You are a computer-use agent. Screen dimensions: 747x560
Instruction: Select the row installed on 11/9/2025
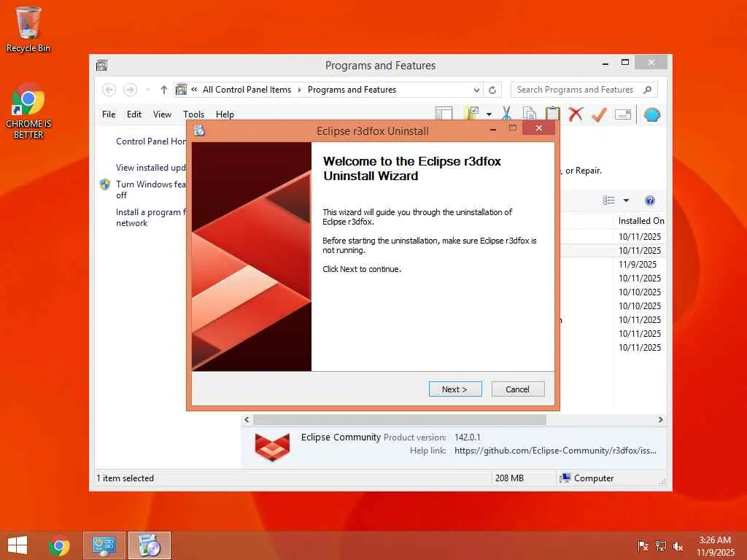pos(638,264)
